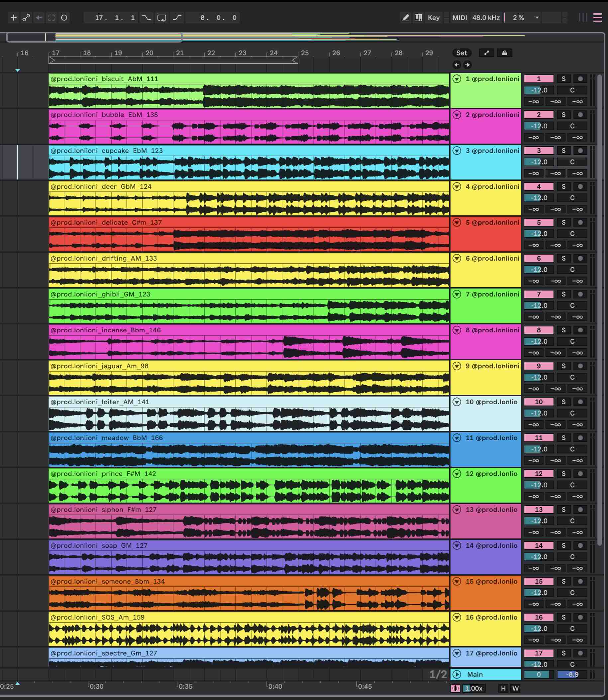Click the Automation Arm link icon

pos(26,18)
